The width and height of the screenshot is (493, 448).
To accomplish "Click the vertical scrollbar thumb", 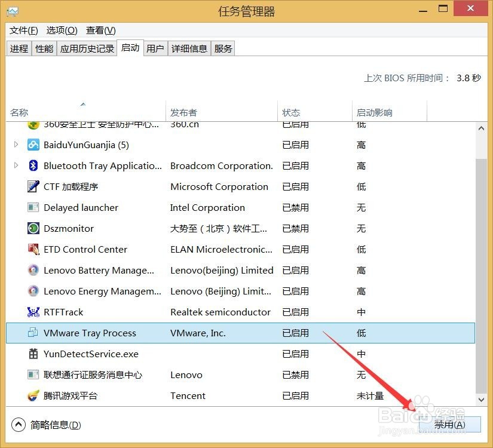I will pos(481,276).
